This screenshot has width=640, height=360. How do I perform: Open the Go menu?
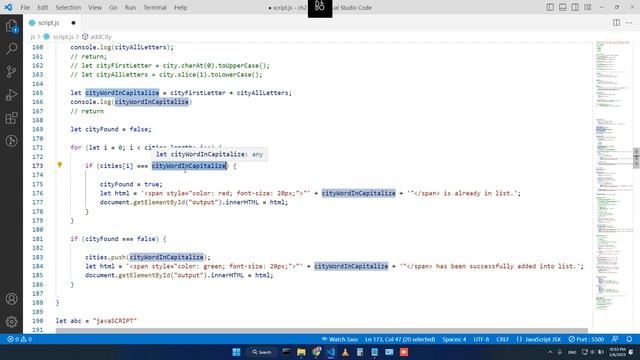(x=113, y=7)
